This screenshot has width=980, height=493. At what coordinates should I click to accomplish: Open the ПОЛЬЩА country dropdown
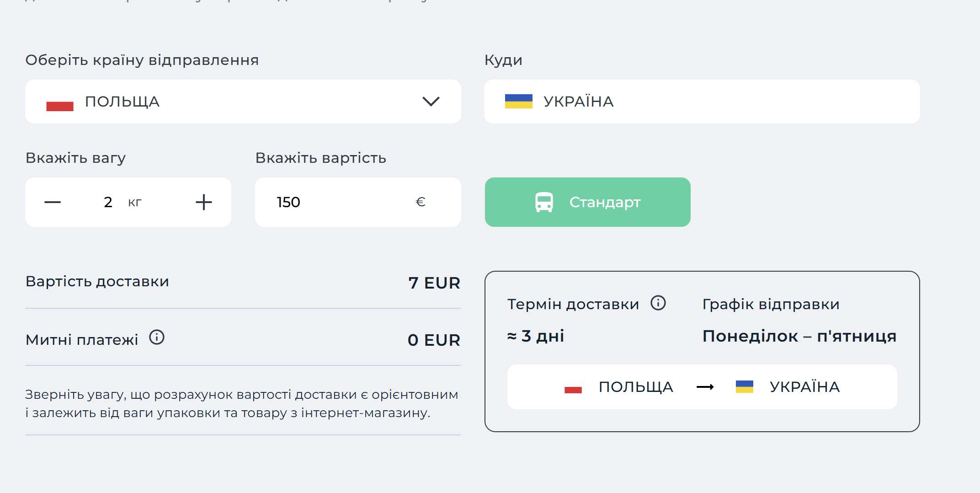(243, 102)
